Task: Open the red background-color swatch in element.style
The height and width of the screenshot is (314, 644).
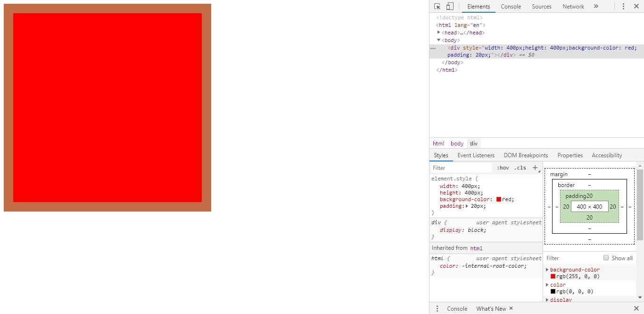Action: click(x=499, y=199)
